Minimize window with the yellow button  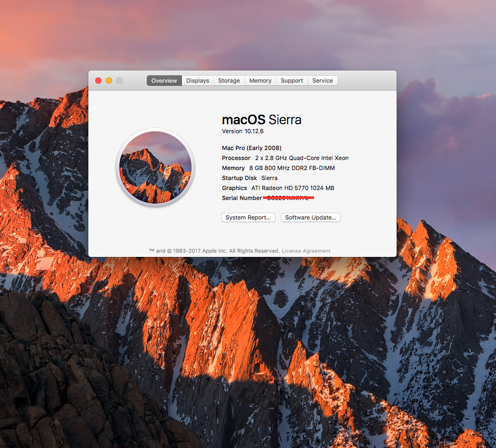(109, 81)
